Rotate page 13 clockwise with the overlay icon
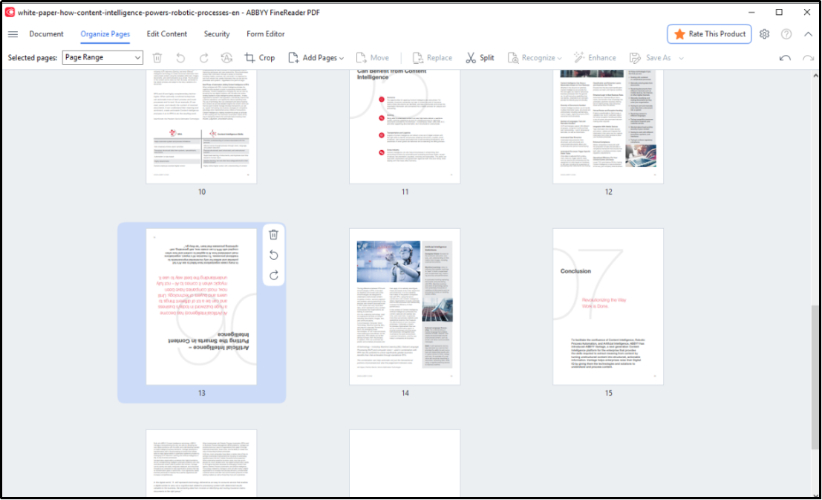The image size is (822, 500). point(274,275)
